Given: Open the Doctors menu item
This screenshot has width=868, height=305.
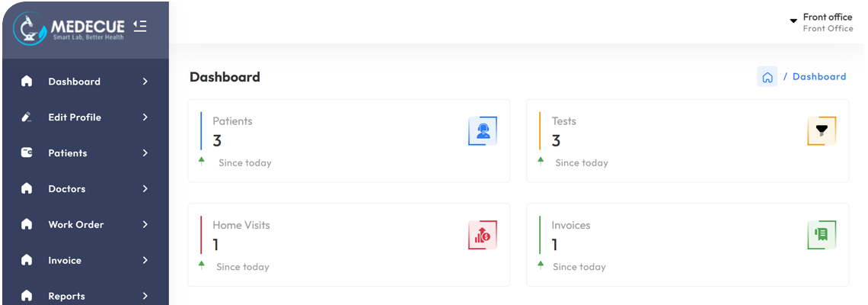Looking at the screenshot, I should [67, 189].
